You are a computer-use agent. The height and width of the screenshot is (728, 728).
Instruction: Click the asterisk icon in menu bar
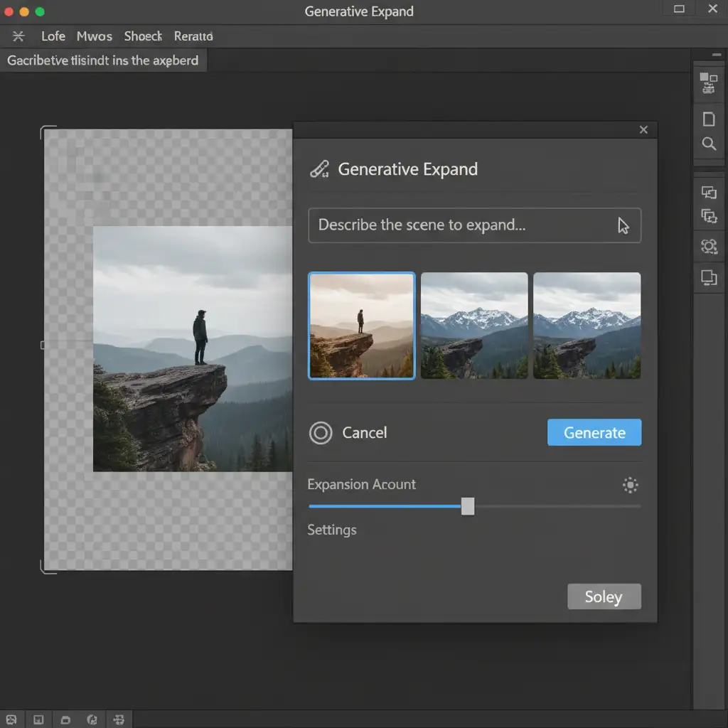click(19, 36)
